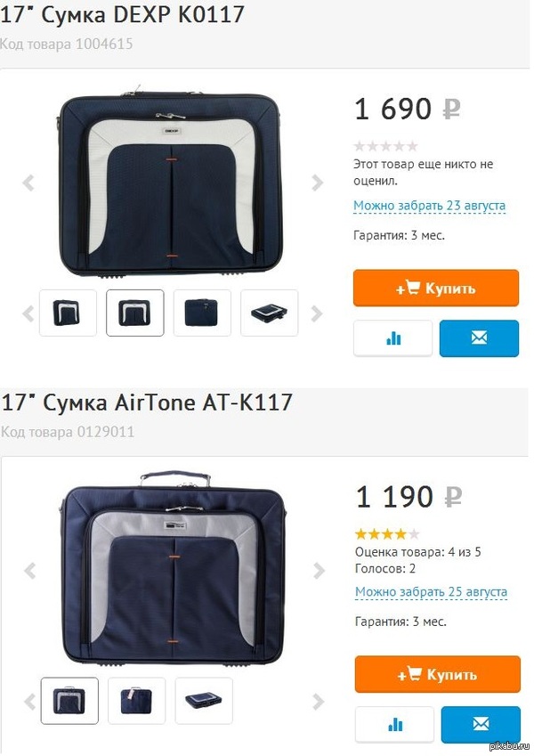Show previous main image of AirTone bag
534x756 pixels.
click(x=28, y=570)
